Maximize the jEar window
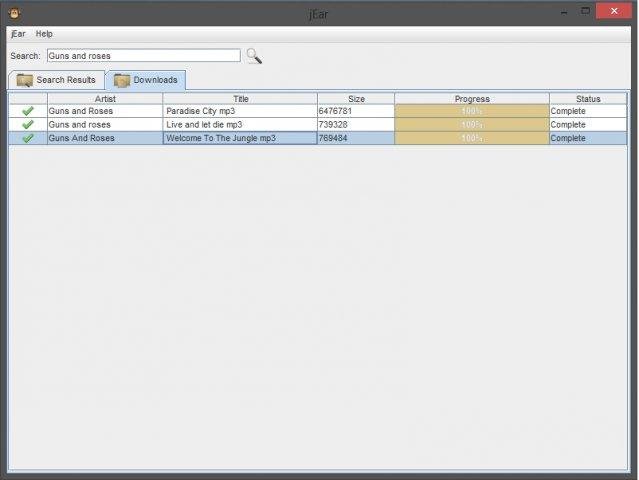This screenshot has width=639, height=480. click(585, 11)
